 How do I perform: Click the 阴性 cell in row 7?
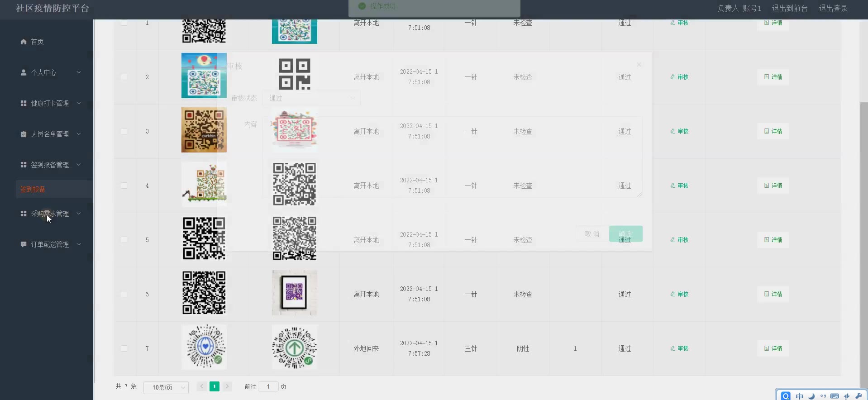[x=523, y=348]
